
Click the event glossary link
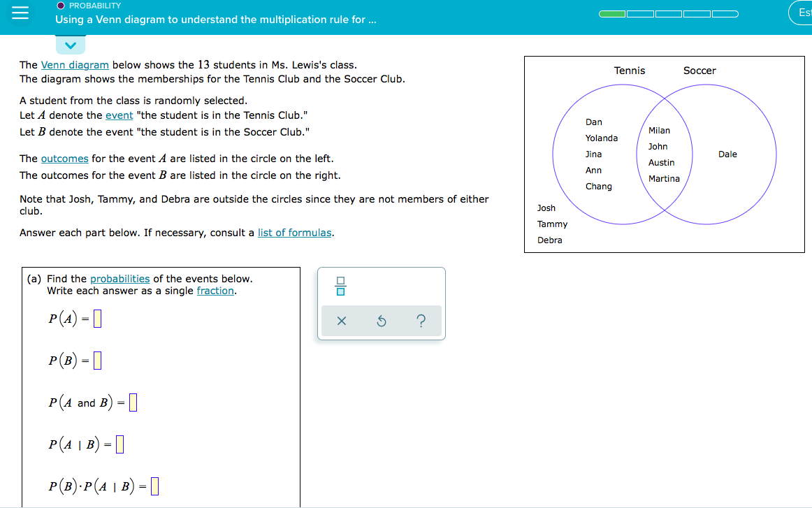point(119,115)
